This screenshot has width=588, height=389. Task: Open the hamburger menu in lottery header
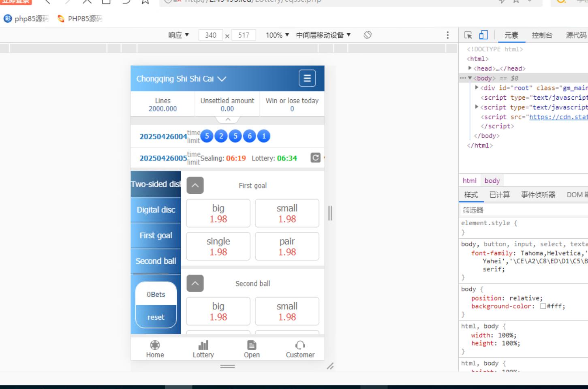tap(307, 78)
